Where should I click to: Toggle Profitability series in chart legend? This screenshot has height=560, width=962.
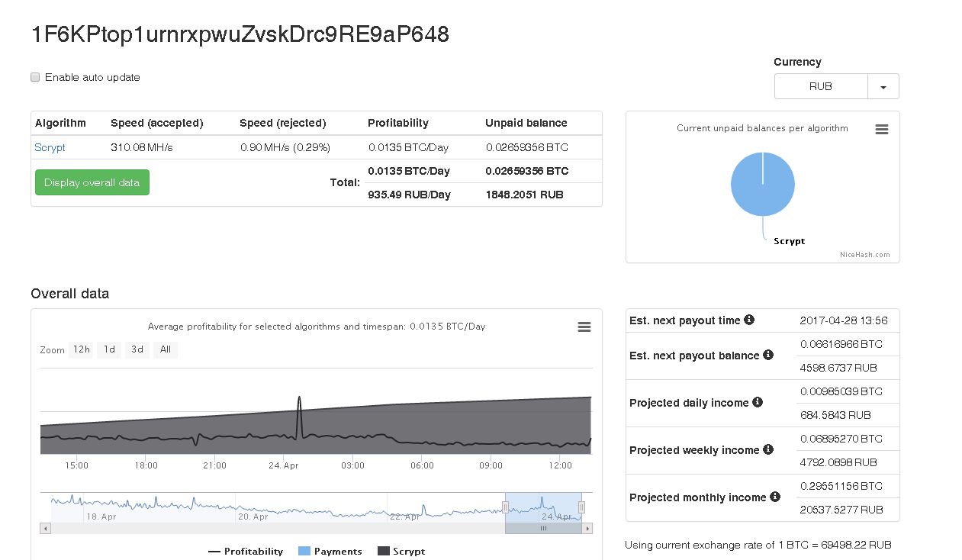click(x=245, y=551)
